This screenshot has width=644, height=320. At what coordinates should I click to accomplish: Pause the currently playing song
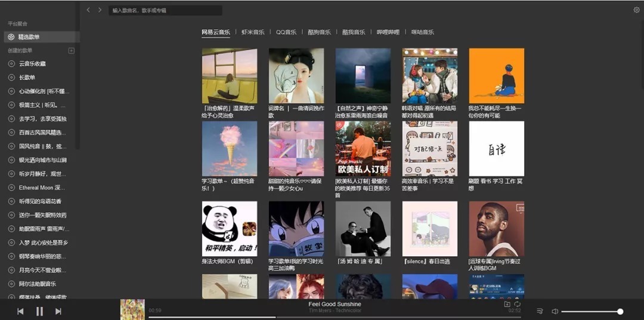point(39,311)
